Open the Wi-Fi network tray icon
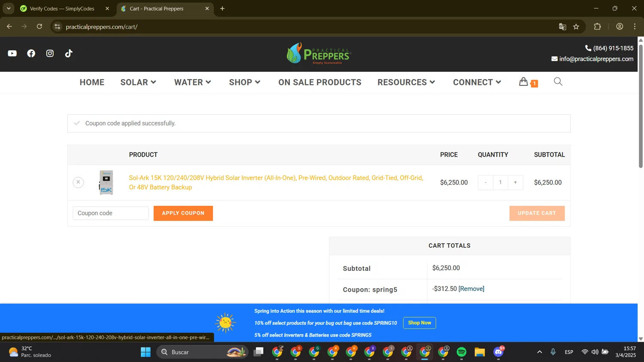Image resolution: width=644 pixels, height=362 pixels. tap(584, 352)
